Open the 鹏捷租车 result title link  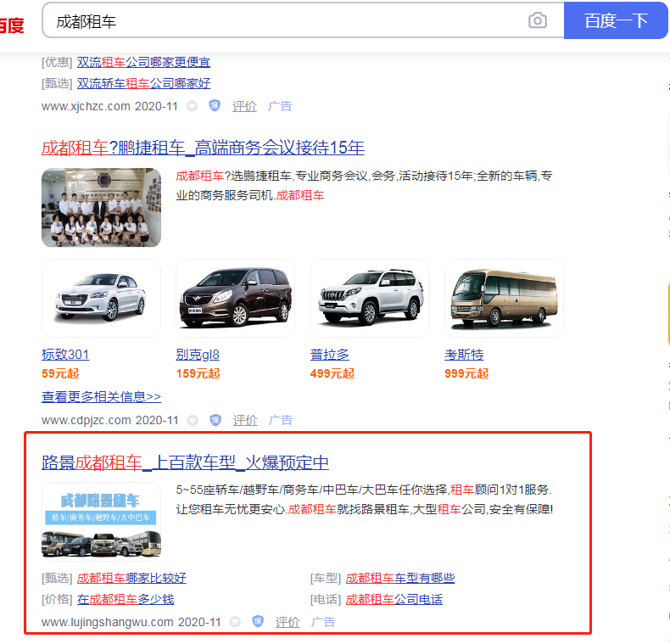point(203,148)
